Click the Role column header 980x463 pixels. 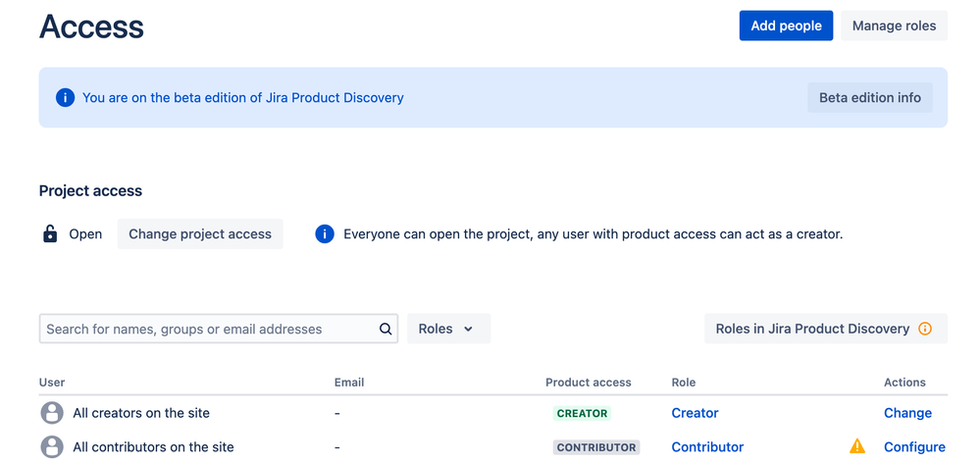coord(683,382)
